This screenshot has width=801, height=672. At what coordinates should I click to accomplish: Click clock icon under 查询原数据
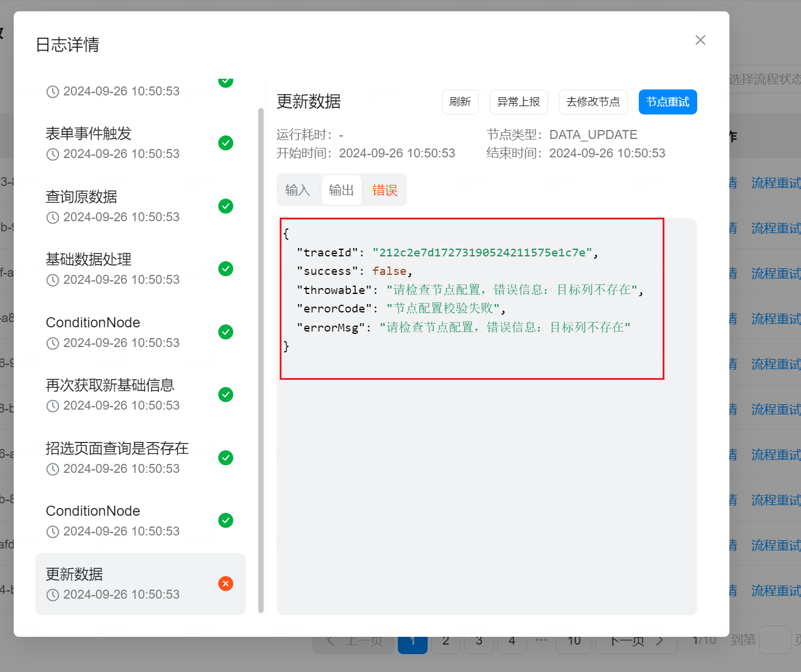pos(52,218)
